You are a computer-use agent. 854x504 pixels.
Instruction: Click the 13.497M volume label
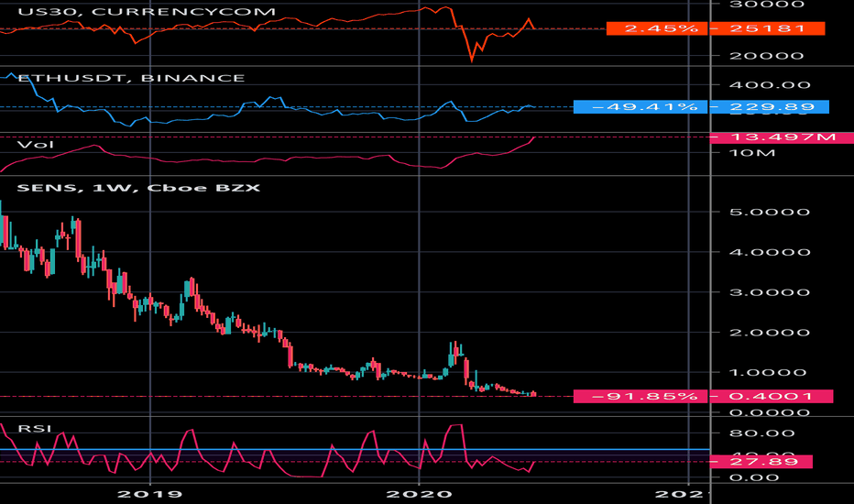tap(782, 137)
